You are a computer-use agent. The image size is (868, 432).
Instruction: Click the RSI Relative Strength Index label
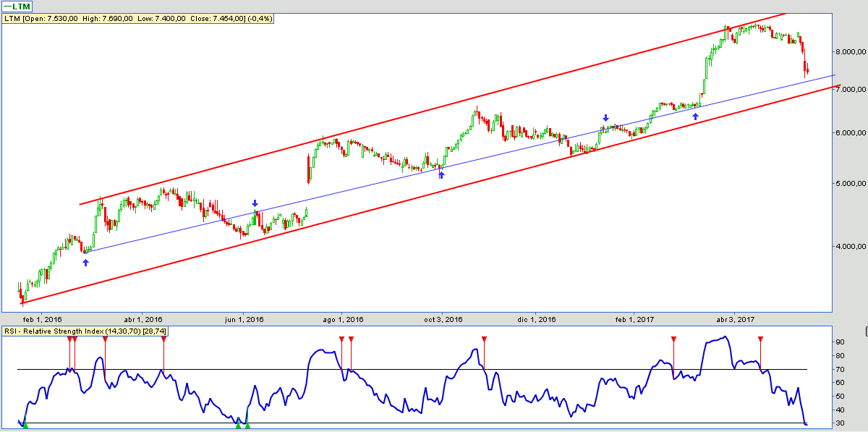(x=85, y=331)
